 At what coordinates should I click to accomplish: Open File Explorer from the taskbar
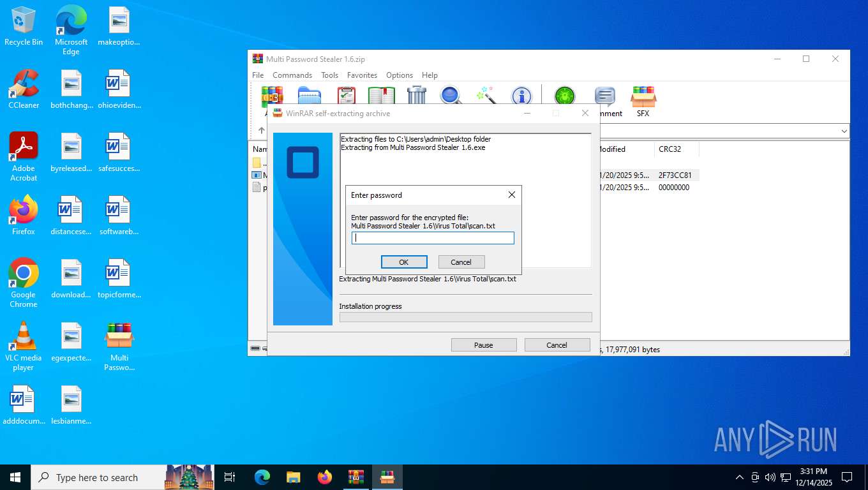click(293, 477)
